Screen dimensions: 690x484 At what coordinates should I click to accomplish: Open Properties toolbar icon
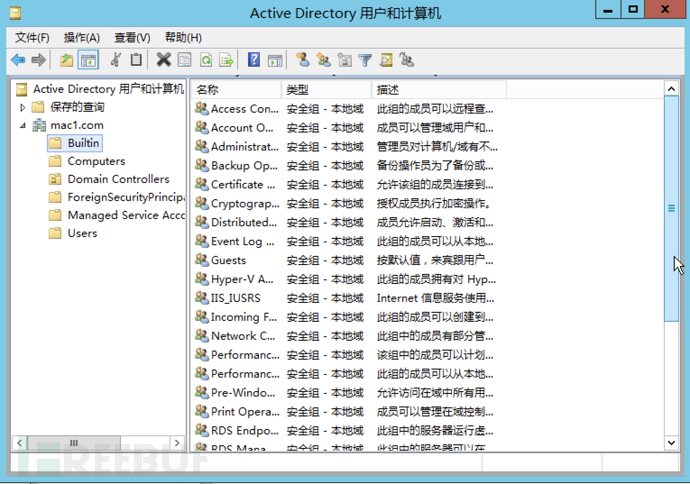pyautogui.click(x=184, y=60)
